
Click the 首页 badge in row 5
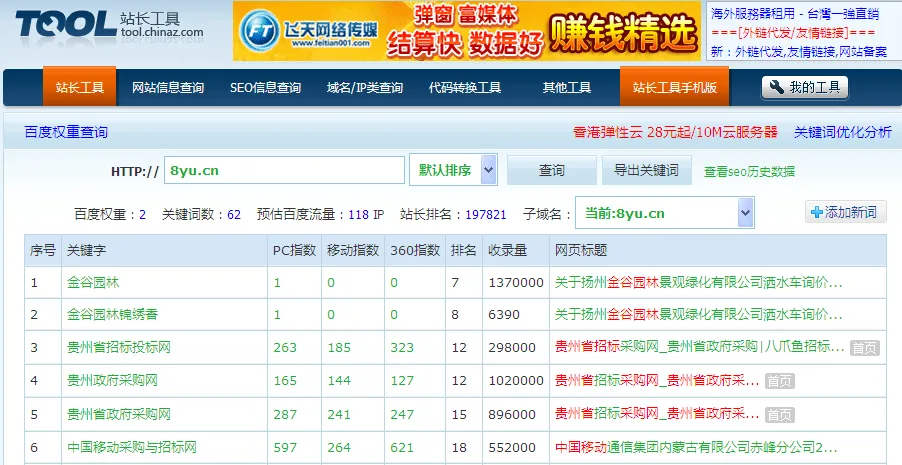[779, 415]
